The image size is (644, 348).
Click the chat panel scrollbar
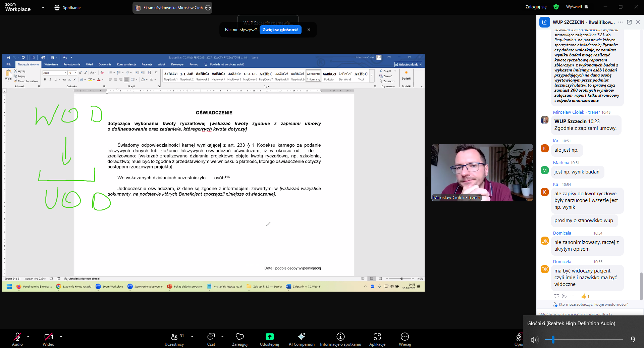(641, 286)
